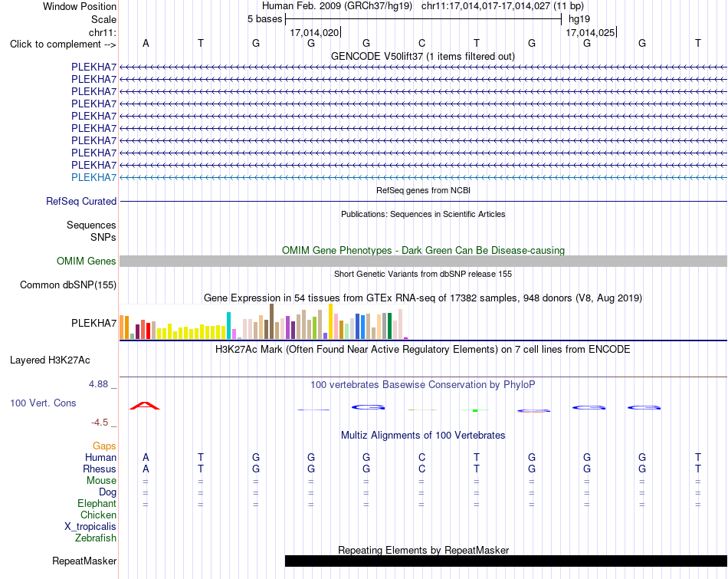Open '100 vertebrates Basewise Conservation by PhyloP' title
This screenshot has height=579, width=728.
click(x=423, y=385)
